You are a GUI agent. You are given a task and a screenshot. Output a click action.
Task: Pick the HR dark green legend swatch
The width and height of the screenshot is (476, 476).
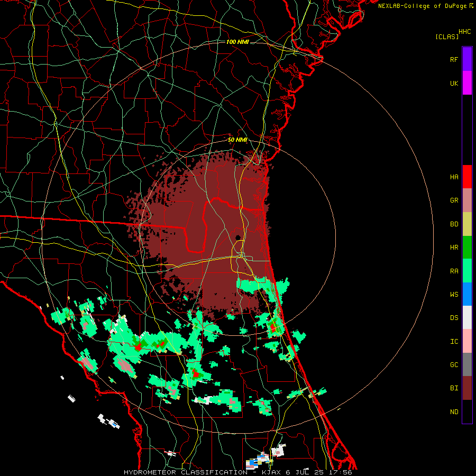(467, 247)
